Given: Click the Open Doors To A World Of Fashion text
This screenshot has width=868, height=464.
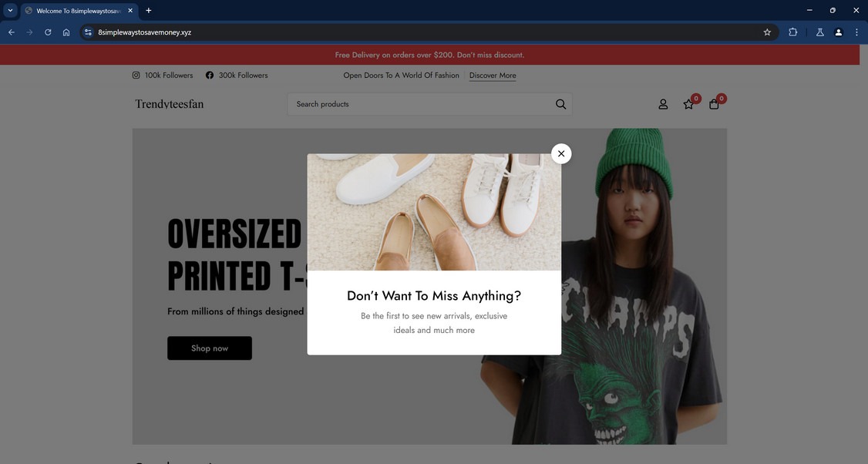Looking at the screenshot, I should (401, 76).
